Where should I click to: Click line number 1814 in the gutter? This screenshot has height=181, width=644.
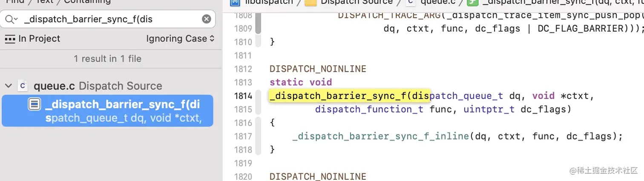click(243, 96)
